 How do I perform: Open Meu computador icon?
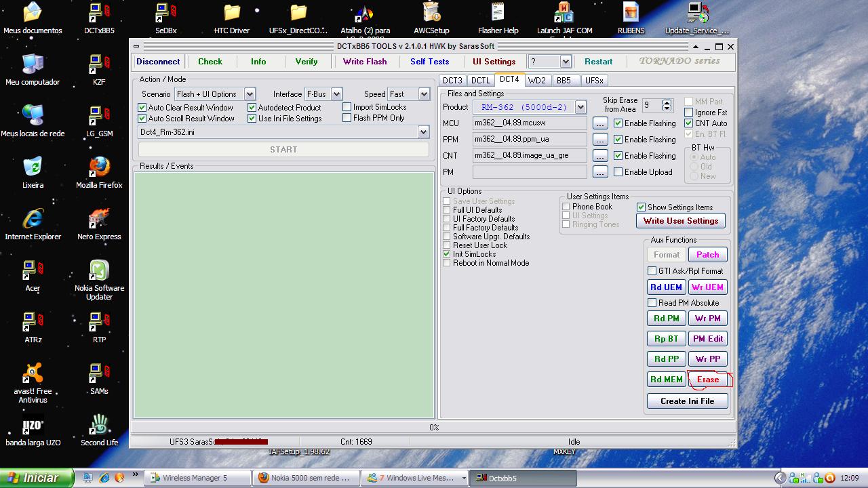pyautogui.click(x=33, y=70)
